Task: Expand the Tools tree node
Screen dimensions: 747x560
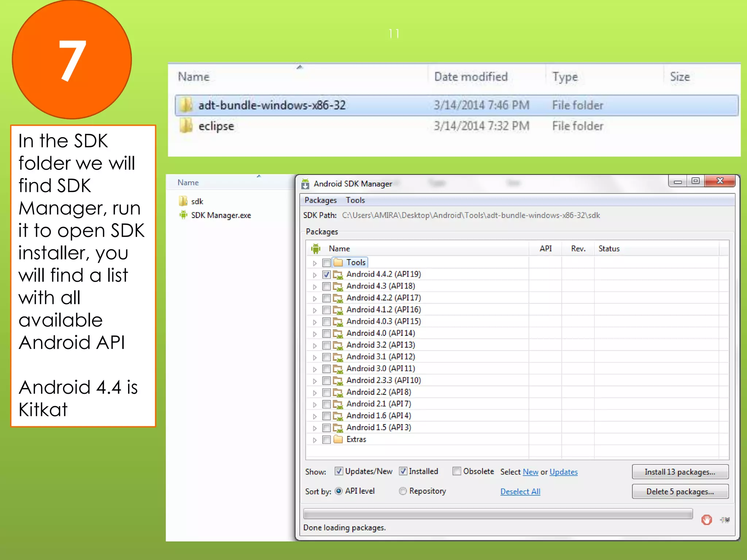Action: tap(315, 263)
